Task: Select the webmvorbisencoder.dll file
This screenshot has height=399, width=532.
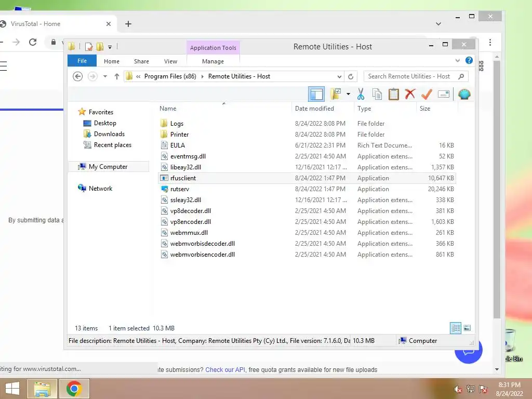Action: click(x=307, y=255)
